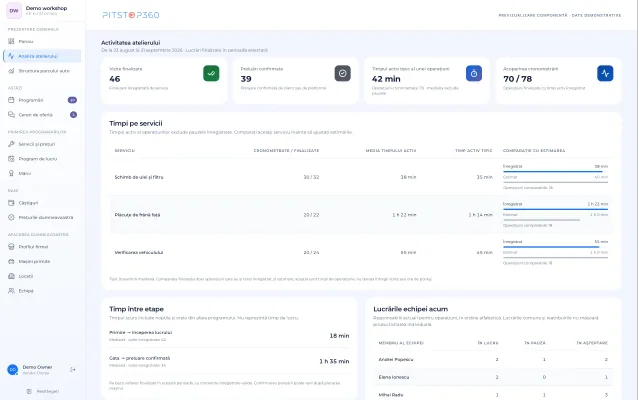Screen dimensions: 640x400
Task: Click the Locații building icon
Action: click(x=11, y=276)
